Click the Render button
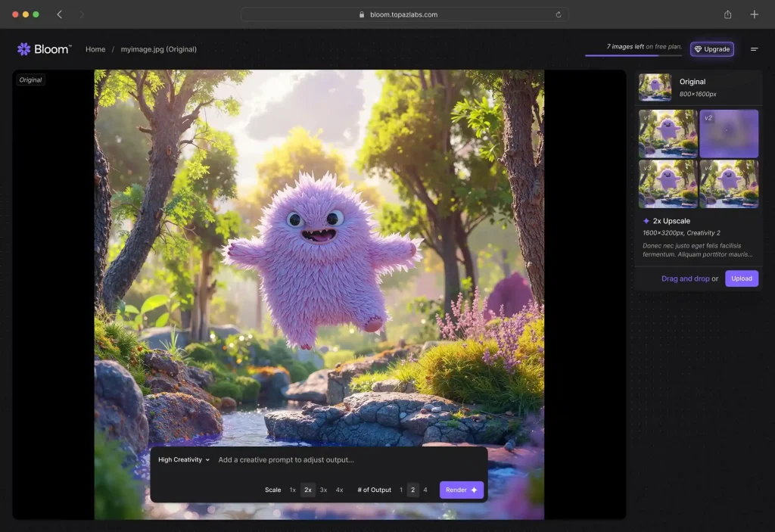This screenshot has width=775, height=532. 461,490
